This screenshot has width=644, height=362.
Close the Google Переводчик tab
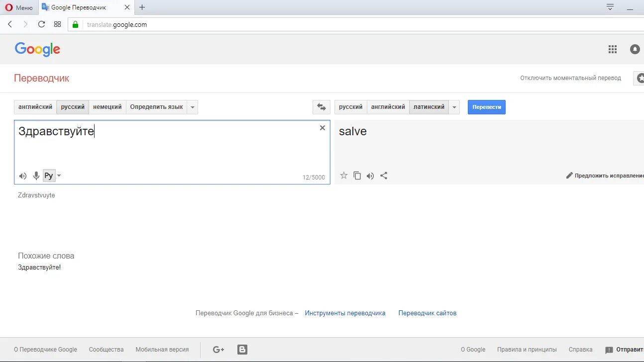(x=127, y=7)
